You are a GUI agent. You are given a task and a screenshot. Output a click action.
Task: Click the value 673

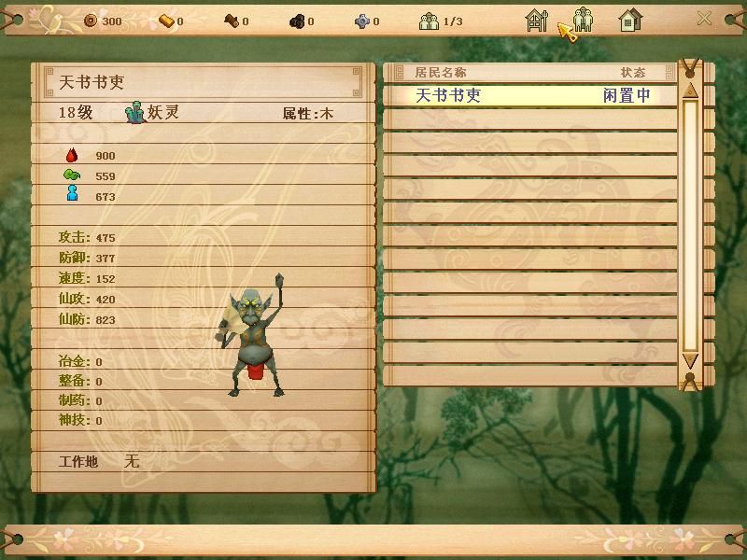[106, 197]
